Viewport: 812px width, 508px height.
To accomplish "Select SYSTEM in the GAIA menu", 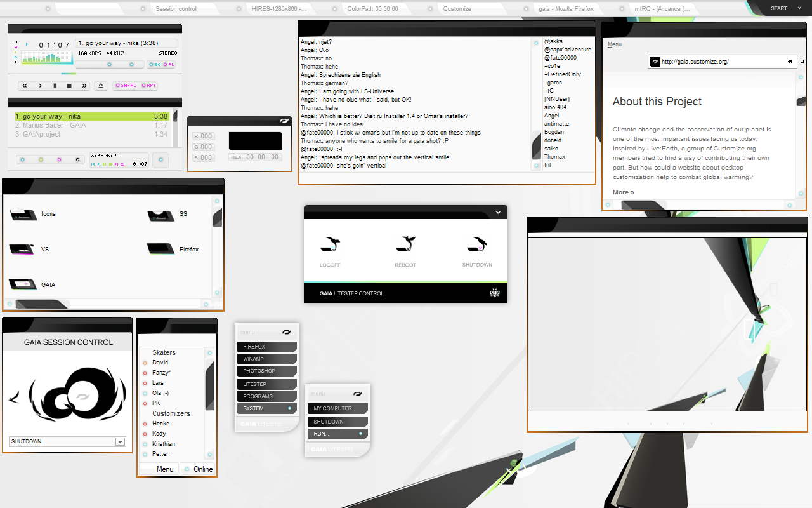I will 267,408.
